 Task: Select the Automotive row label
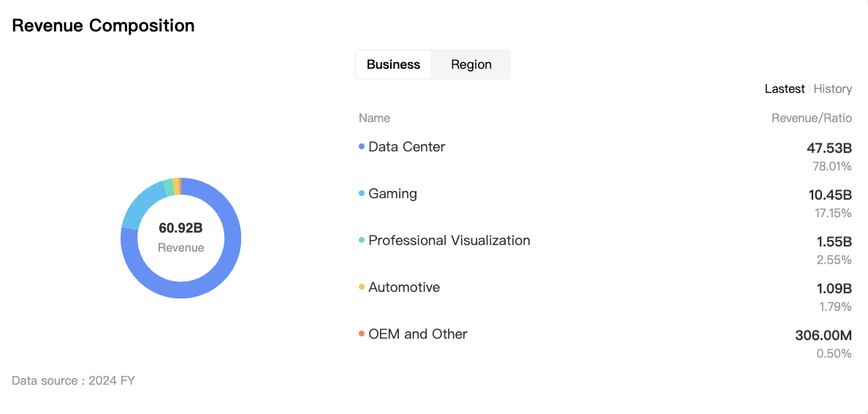[x=404, y=287]
